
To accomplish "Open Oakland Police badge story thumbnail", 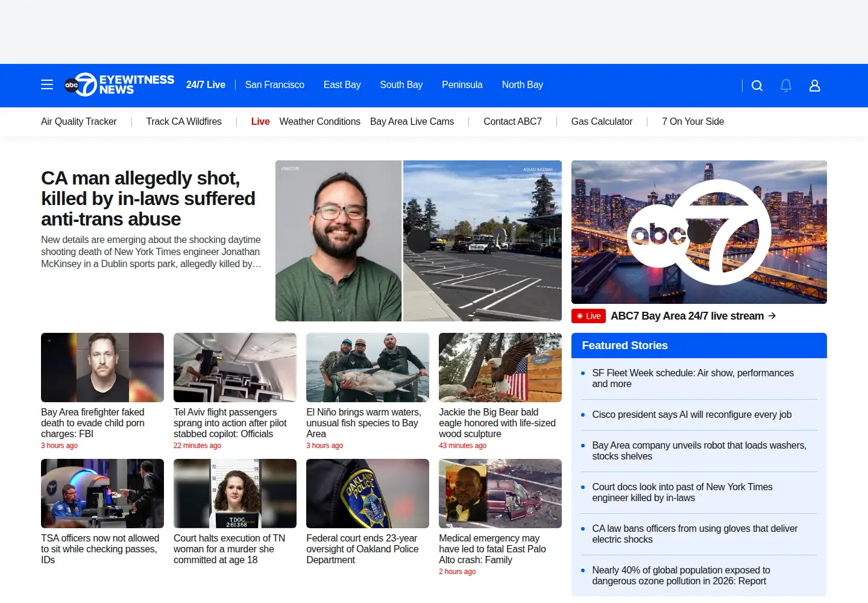I will [368, 493].
